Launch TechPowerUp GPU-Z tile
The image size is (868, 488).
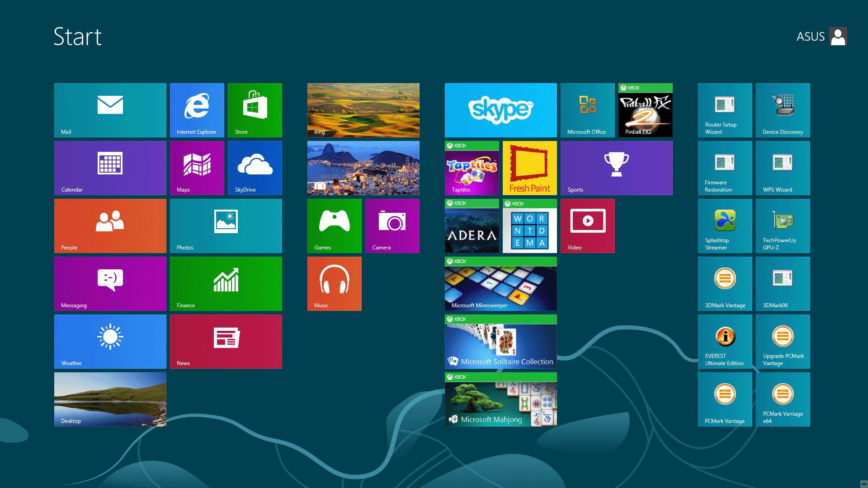pos(783,226)
